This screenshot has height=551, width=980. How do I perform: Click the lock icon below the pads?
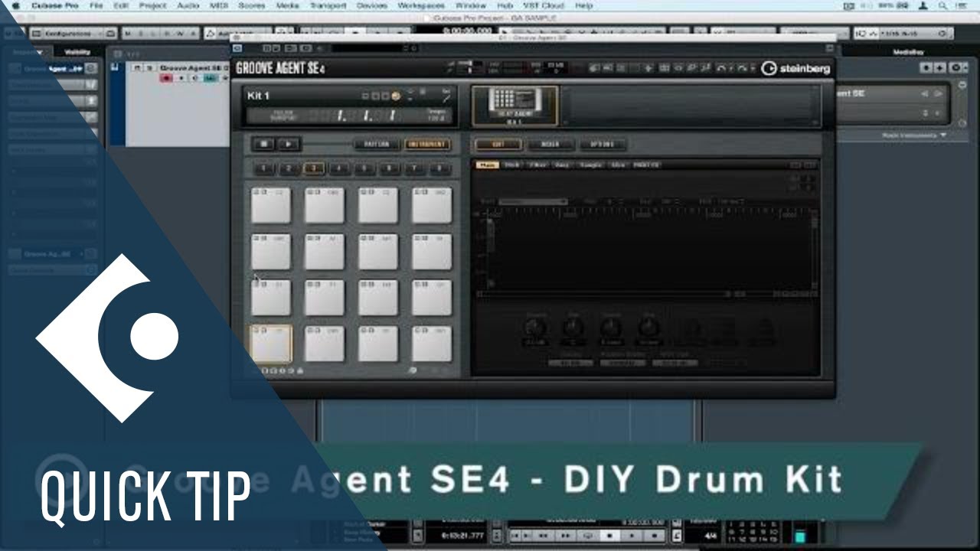tap(300, 371)
